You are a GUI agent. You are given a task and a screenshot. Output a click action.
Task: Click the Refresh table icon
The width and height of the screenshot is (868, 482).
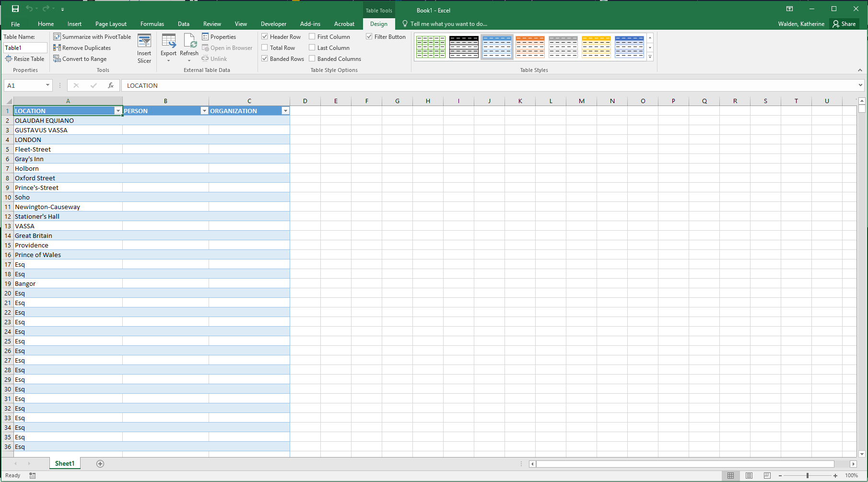tap(189, 42)
